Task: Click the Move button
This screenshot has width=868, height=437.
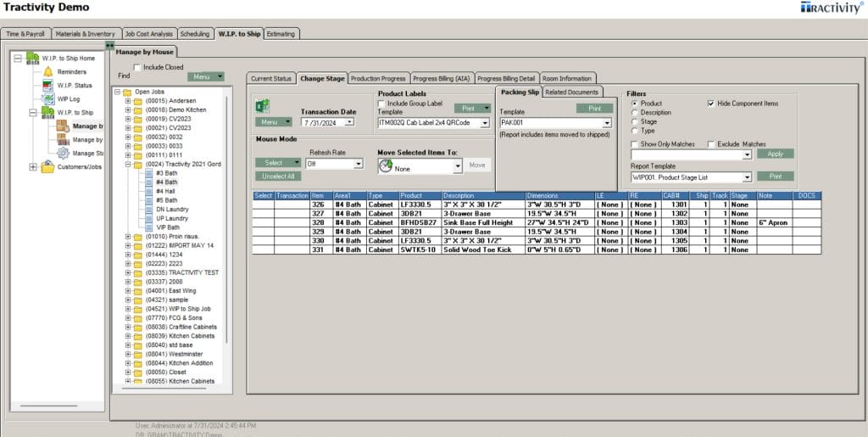Action: (x=477, y=165)
